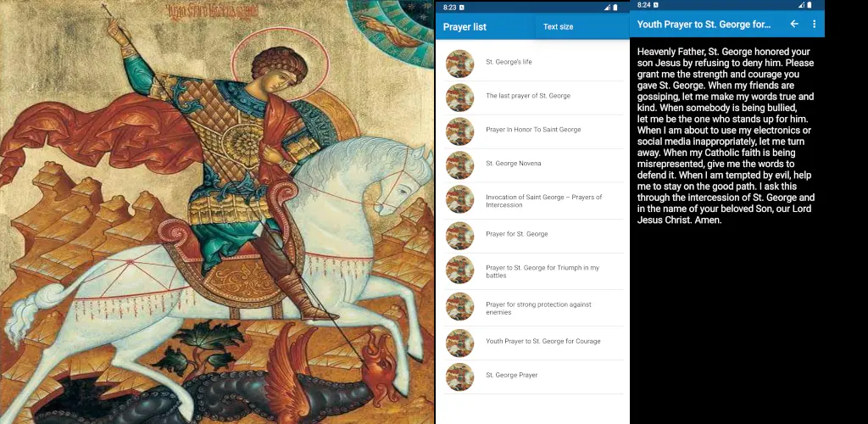This screenshot has width=868, height=424.
Task: Open Youth Prayer to St. George for Courage
Action: click(534, 342)
